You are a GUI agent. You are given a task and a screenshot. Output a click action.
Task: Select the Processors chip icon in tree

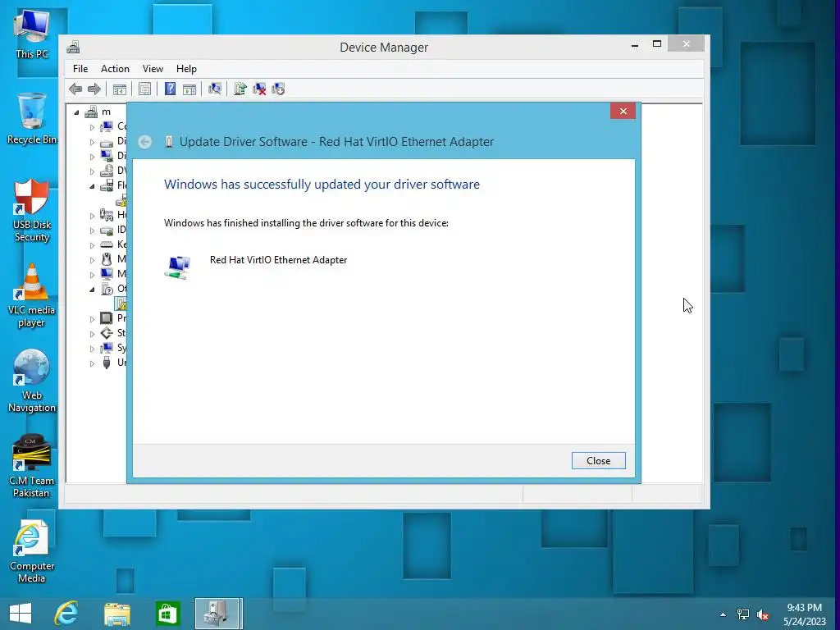[107, 318]
